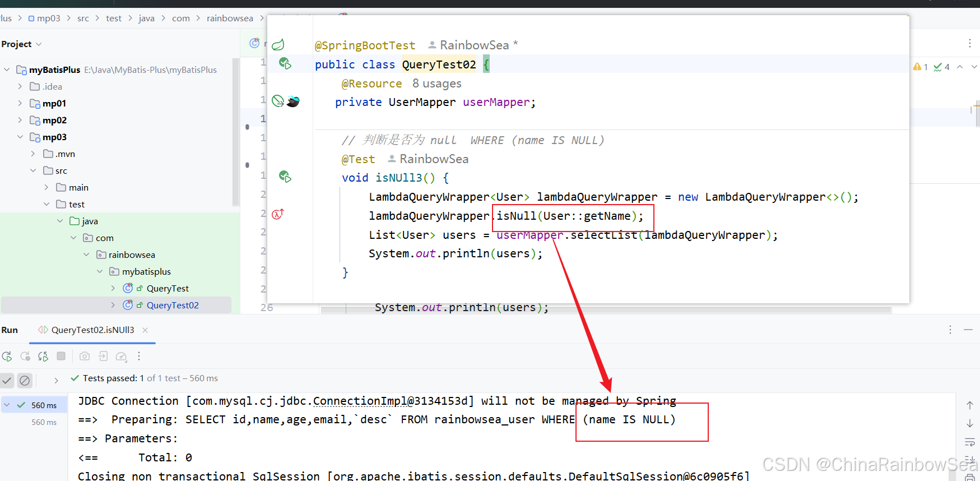Click the QueryTest02 class name in editor
The image size is (980, 481).
[x=439, y=64]
